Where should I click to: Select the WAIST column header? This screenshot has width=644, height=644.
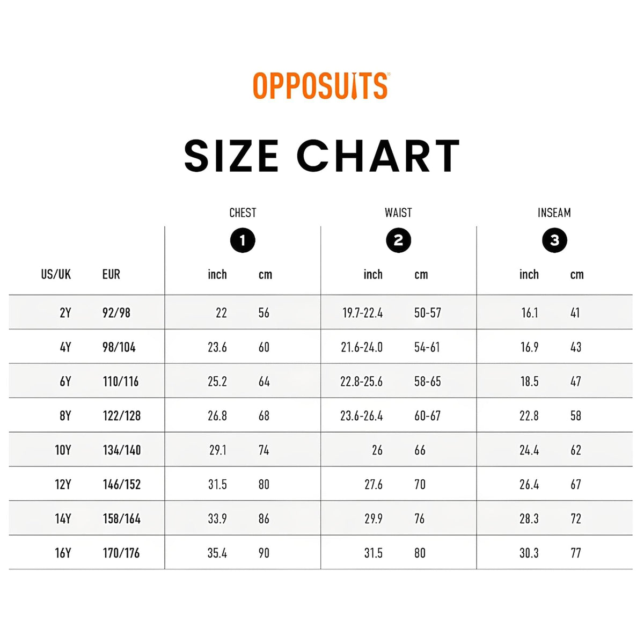tap(398, 213)
